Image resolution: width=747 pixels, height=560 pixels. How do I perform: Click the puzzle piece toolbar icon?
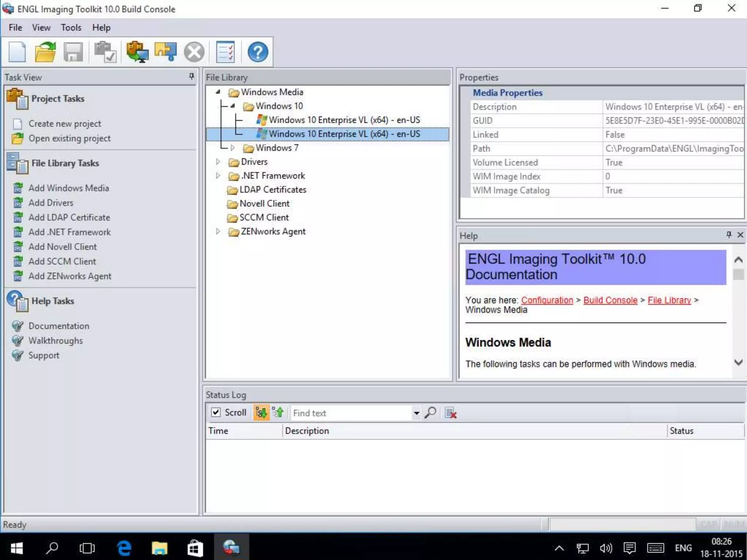(166, 52)
